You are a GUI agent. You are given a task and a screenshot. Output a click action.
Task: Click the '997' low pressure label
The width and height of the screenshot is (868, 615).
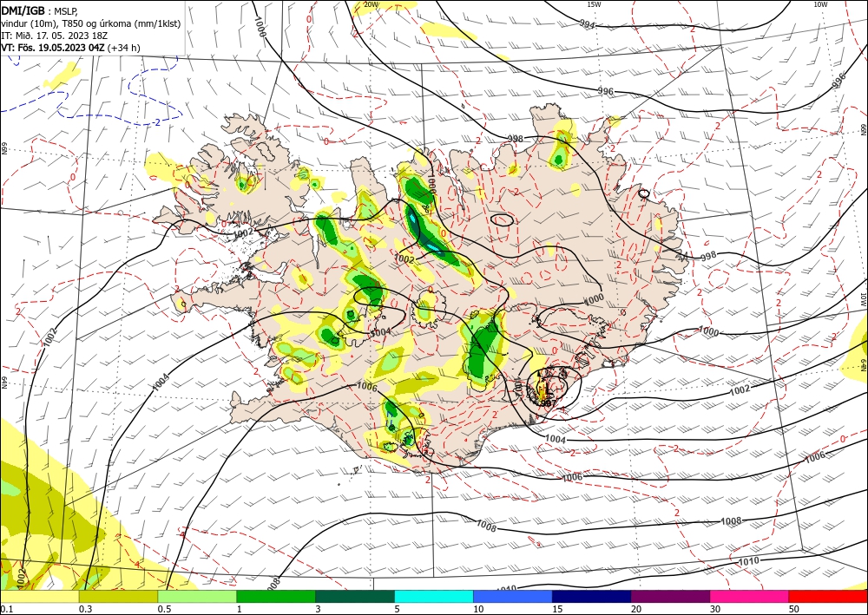coord(549,402)
